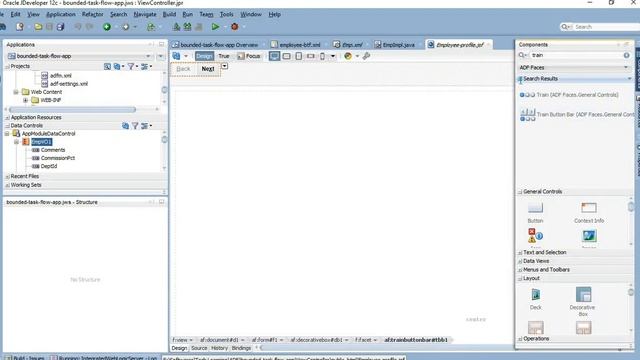Select the Comments attribute
This screenshot has height=360, width=640.
[x=53, y=150]
